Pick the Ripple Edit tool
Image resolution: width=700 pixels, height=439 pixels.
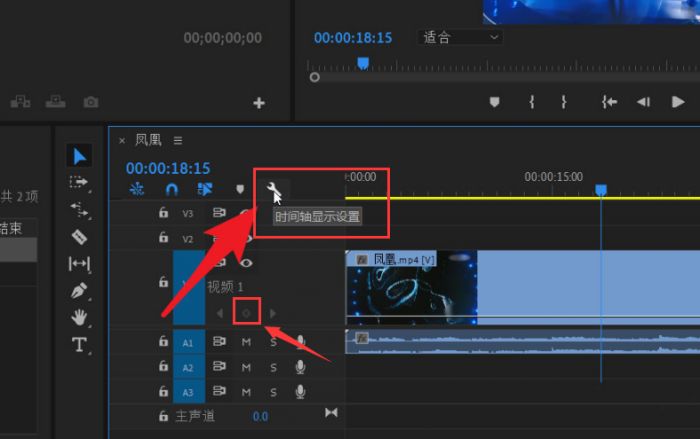pos(79,210)
